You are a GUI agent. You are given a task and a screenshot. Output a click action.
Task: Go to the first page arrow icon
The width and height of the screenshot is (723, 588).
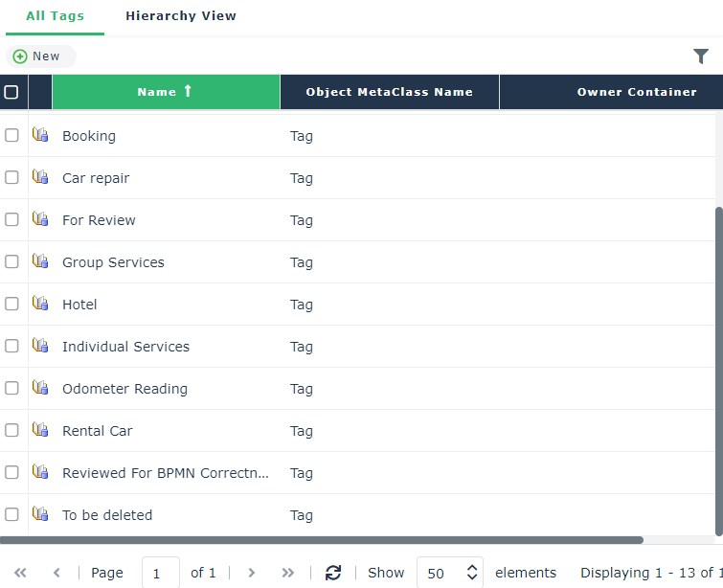(20, 573)
